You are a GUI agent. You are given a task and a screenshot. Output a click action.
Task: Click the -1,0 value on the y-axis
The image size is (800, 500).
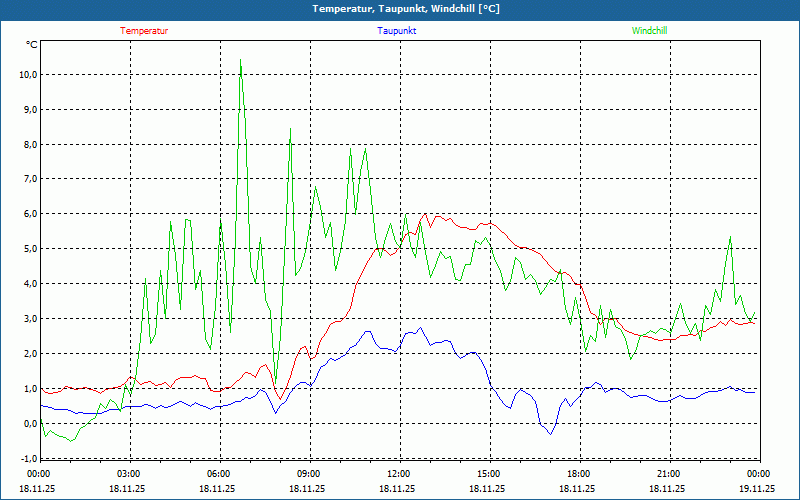click(28, 458)
